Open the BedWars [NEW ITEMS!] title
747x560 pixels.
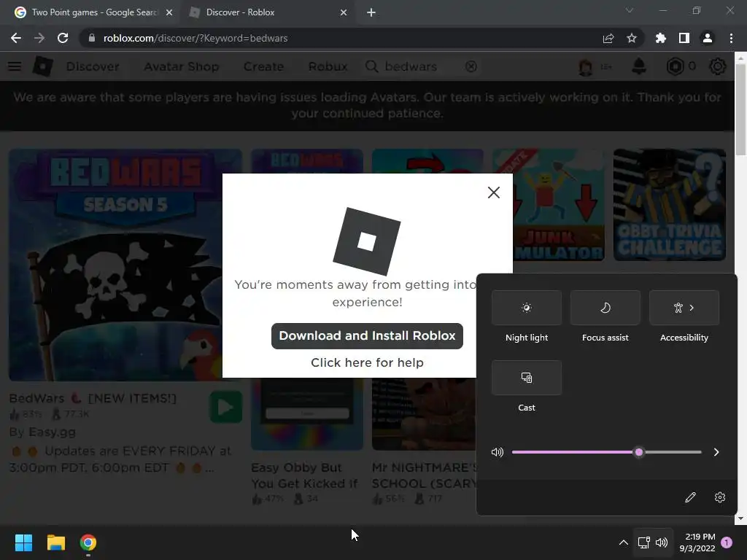[93, 398]
